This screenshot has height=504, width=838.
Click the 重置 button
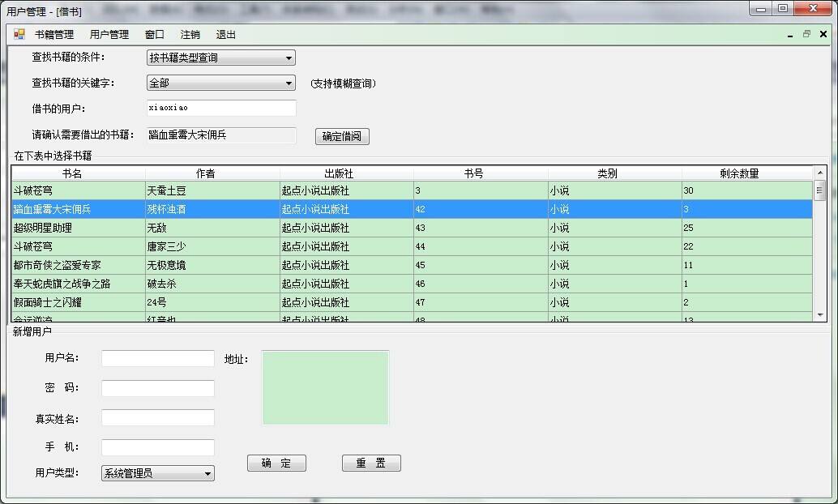[371, 463]
